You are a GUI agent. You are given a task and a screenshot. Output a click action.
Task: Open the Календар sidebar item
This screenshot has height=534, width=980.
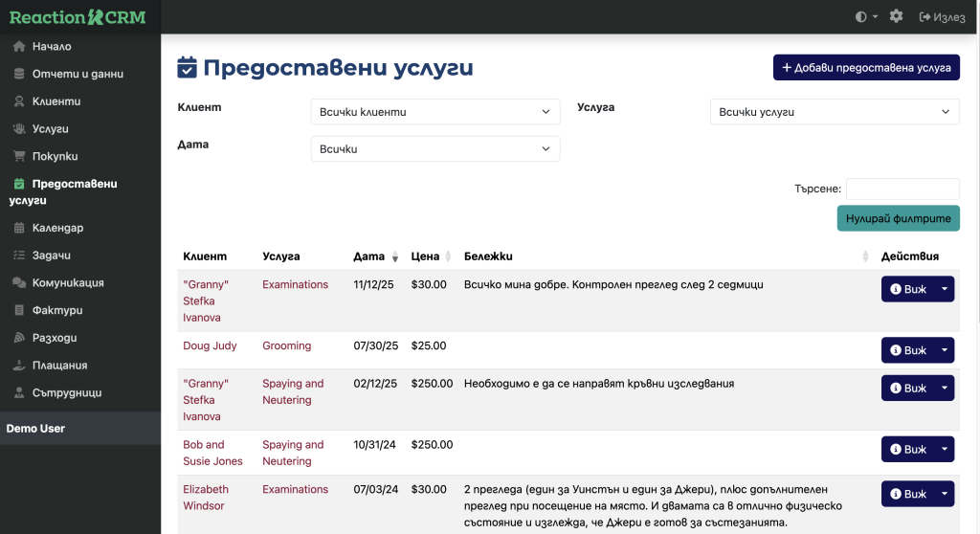click(x=57, y=228)
